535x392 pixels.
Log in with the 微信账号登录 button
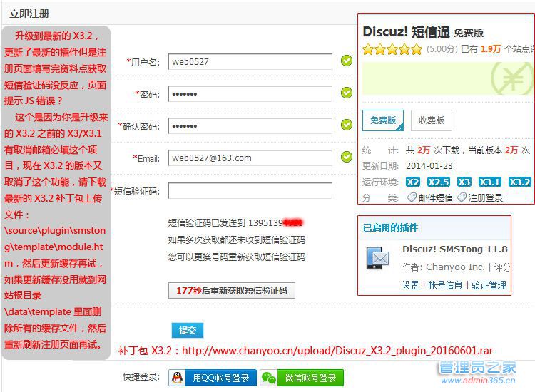pos(302,378)
